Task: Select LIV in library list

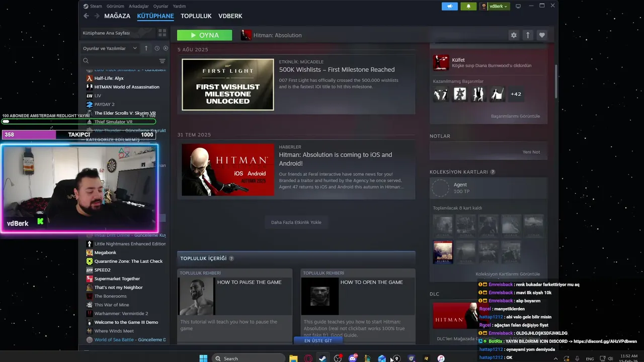Action: click(98, 96)
